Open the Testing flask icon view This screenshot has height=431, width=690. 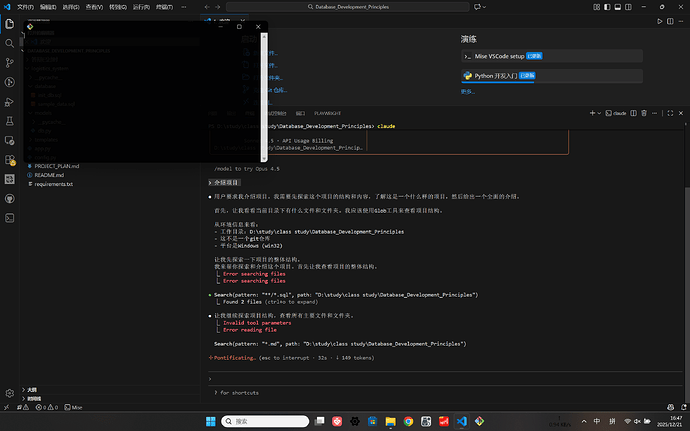(x=9, y=121)
